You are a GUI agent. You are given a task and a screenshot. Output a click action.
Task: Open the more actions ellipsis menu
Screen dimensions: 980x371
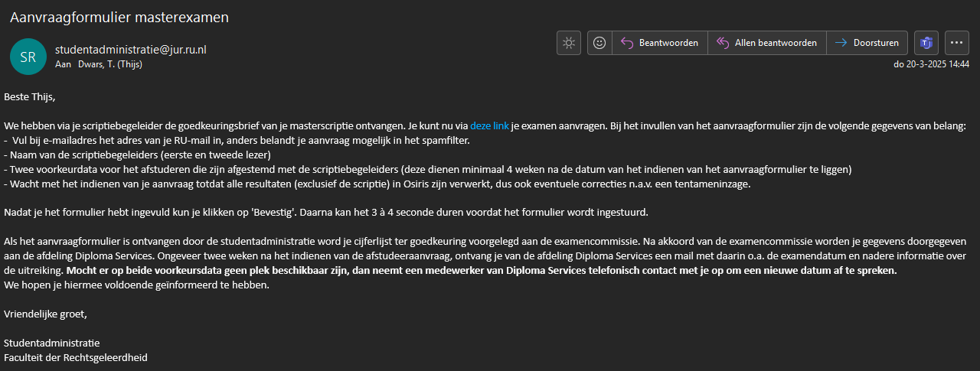pyautogui.click(x=957, y=43)
